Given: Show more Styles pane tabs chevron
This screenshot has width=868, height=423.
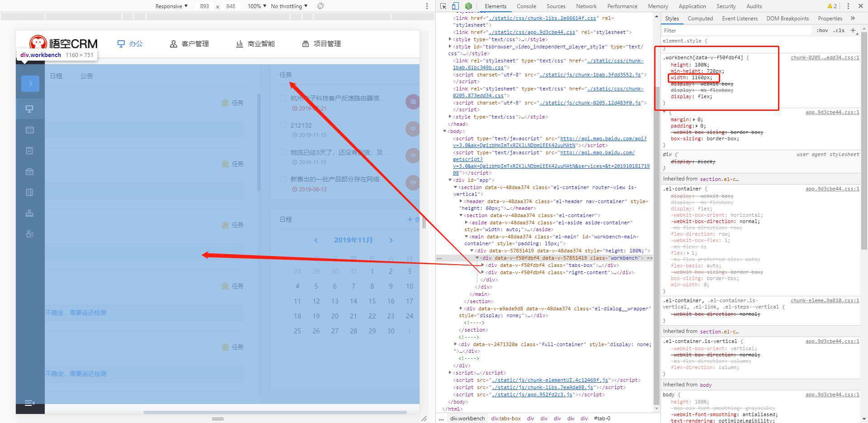Looking at the screenshot, I should click(x=853, y=19).
